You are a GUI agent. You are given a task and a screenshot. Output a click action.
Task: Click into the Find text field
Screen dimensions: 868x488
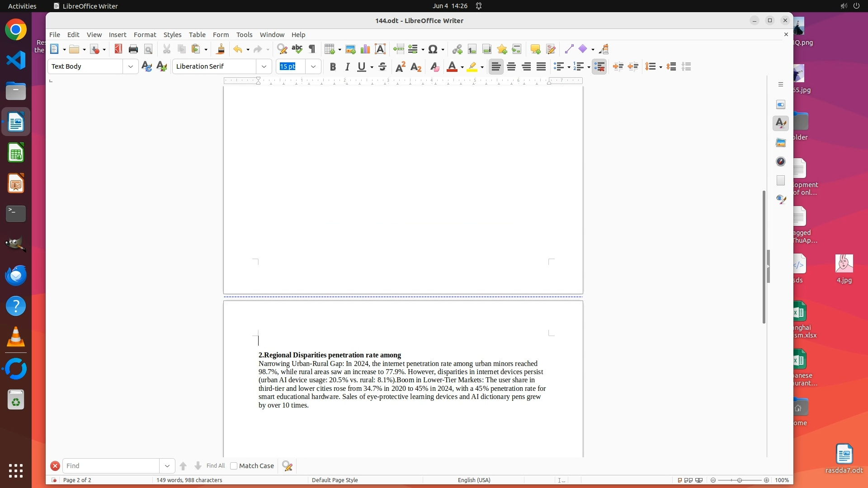point(111,465)
